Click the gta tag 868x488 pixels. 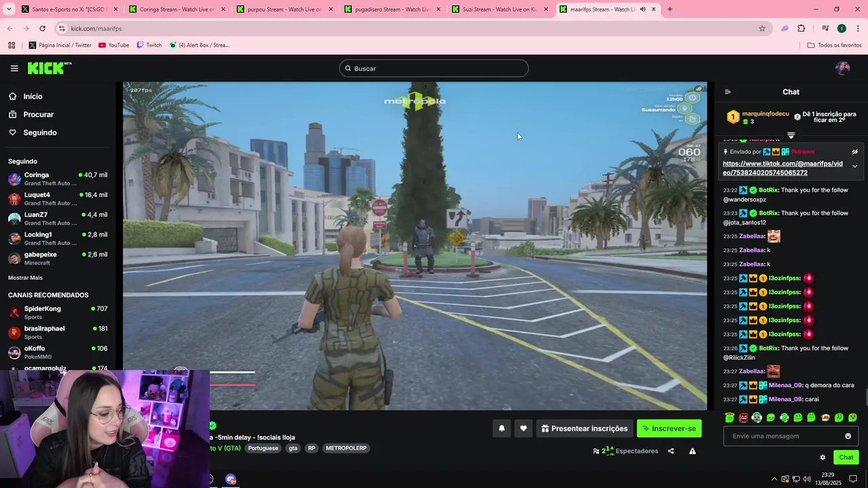click(x=293, y=448)
